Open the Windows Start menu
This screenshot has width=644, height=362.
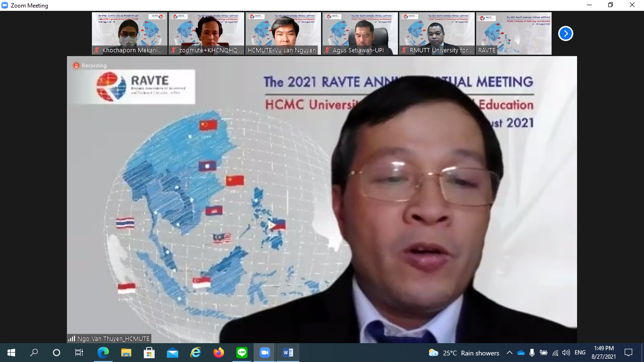[11, 353]
